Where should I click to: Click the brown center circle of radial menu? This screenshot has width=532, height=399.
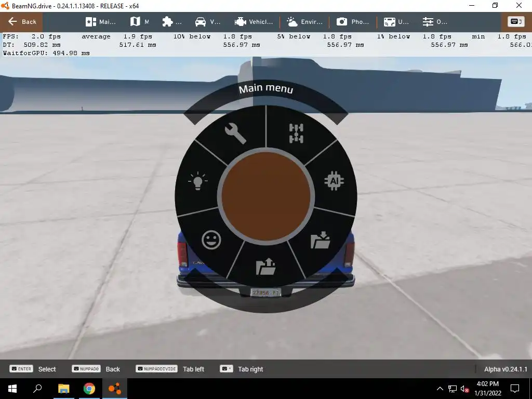(x=266, y=196)
